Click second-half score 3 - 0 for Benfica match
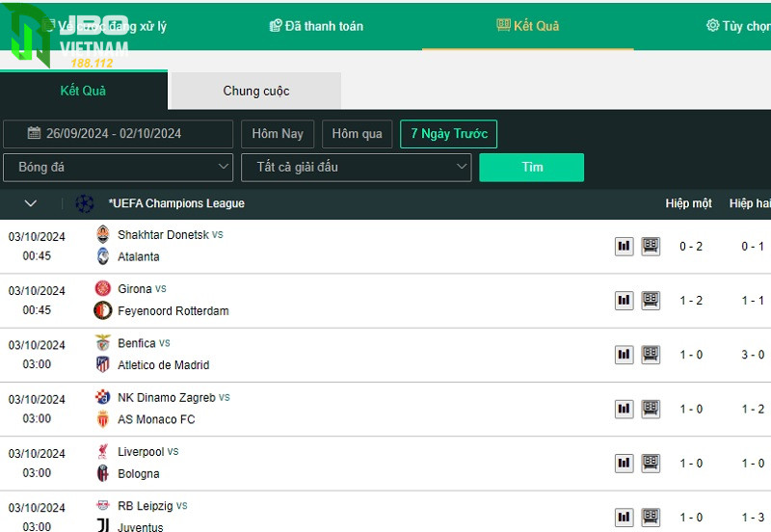This screenshot has height=532, width=771. point(753,355)
